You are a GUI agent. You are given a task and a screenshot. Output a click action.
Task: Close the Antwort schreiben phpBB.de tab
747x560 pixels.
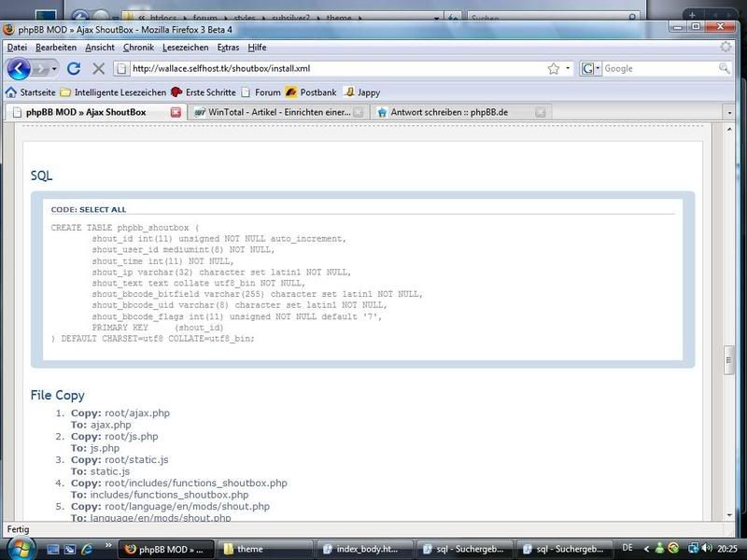(x=541, y=112)
